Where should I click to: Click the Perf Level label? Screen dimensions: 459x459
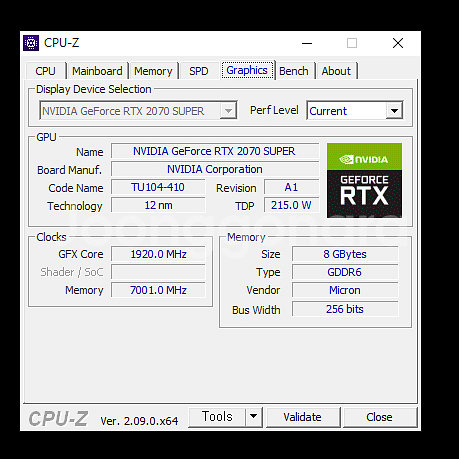point(274,110)
